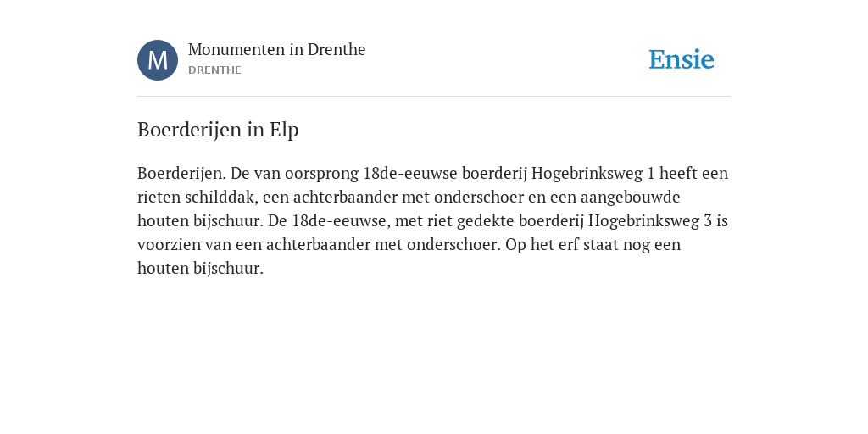Click the word Drenthe in the author title
Image resolution: width=868 pixels, height=434 pixels.
[x=337, y=49]
